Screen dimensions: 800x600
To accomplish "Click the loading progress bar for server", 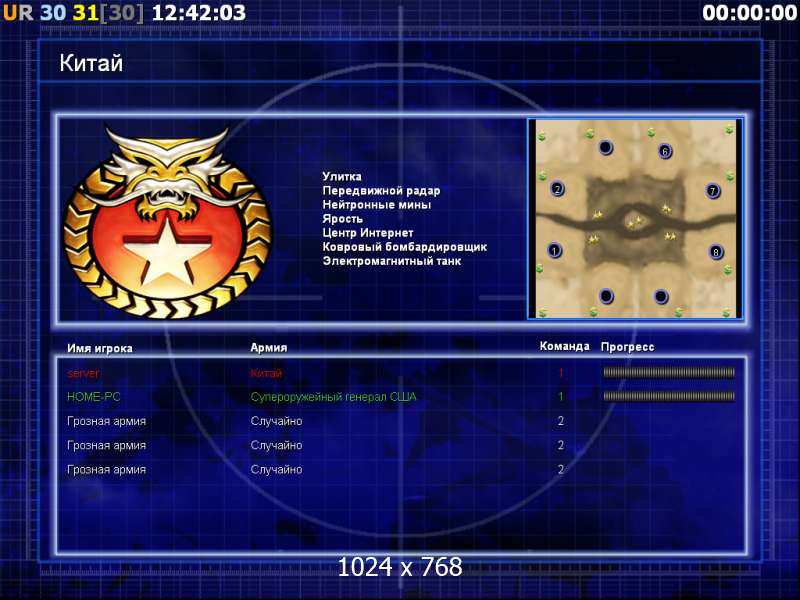I will point(669,373).
